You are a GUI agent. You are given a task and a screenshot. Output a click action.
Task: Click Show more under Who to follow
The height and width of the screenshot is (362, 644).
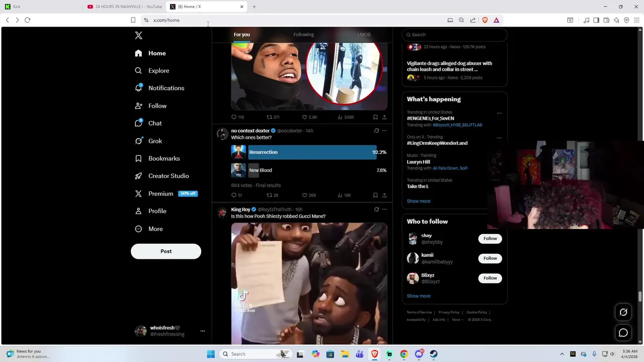pos(419,296)
